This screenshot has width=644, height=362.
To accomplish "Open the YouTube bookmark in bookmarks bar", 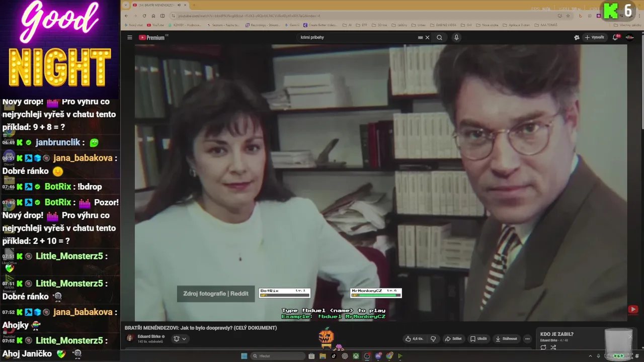I will [155, 25].
